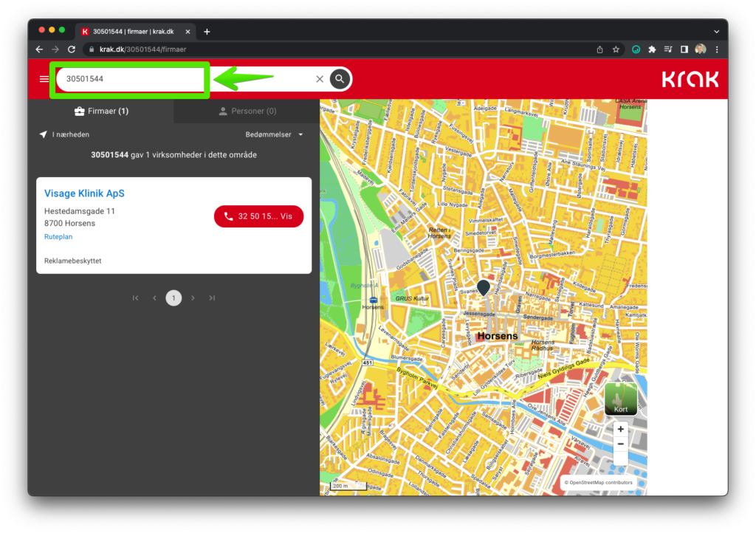Viewport: 756px width, 533px height.
Task: Toggle the browser side panel
Action: (684, 49)
